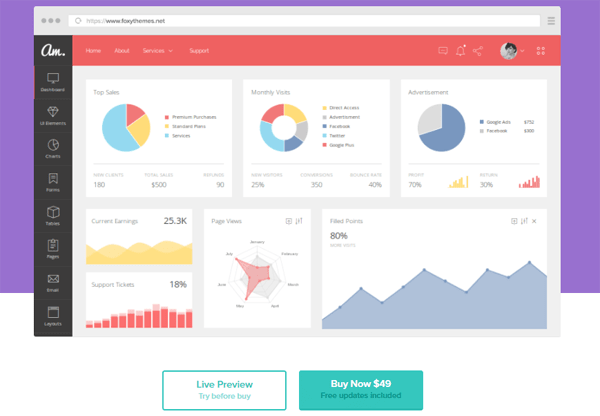Open the Forms sidebar icon
Image resolution: width=600 pixels, height=416 pixels.
click(x=53, y=178)
